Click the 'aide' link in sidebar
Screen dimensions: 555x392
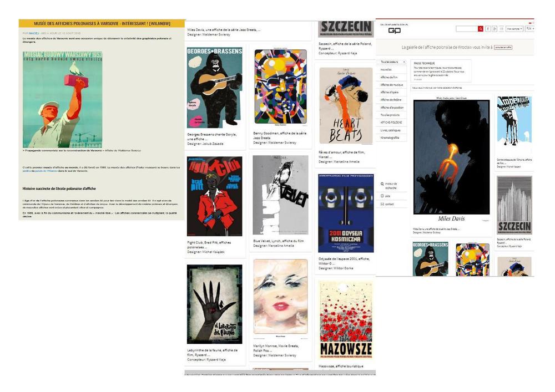point(387,196)
